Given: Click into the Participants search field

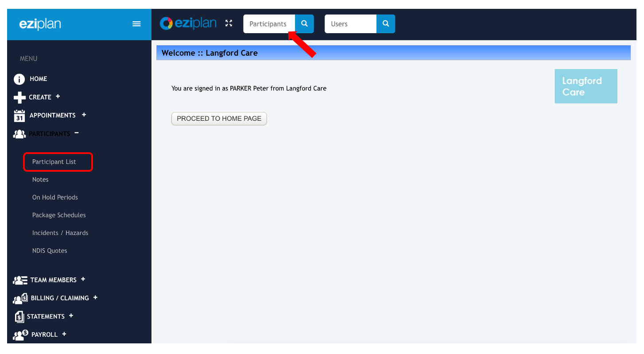Looking at the screenshot, I should (x=269, y=24).
